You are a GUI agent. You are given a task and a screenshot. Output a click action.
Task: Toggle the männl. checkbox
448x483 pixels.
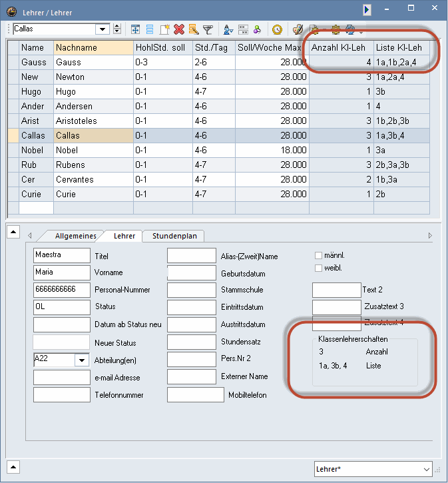(x=318, y=255)
